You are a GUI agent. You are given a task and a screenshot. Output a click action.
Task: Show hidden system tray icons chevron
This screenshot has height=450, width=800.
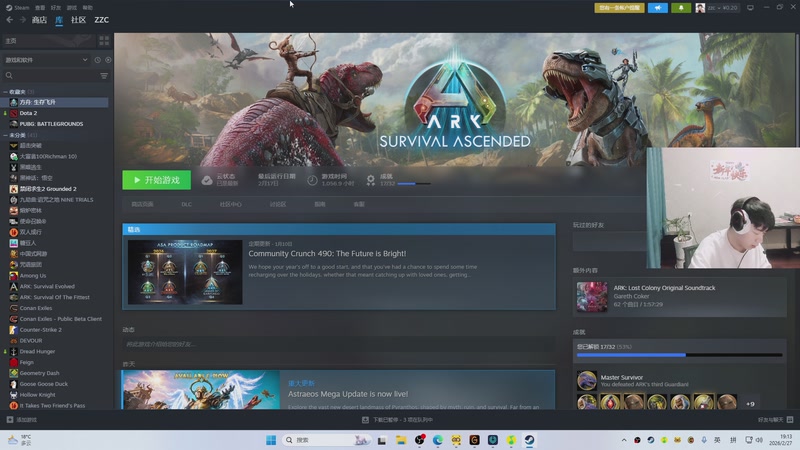coord(623,440)
